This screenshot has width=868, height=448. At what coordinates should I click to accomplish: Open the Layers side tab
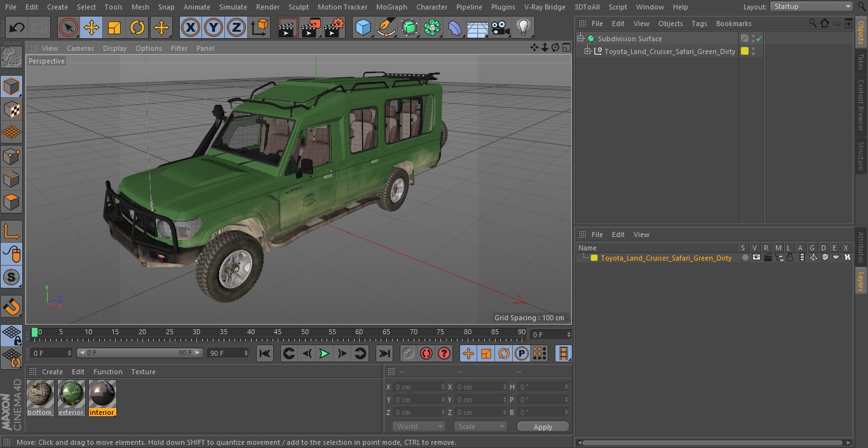pos(861,281)
